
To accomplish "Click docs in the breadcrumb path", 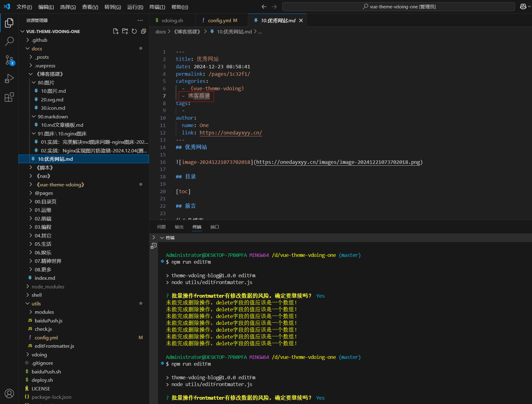I will tap(161, 32).
